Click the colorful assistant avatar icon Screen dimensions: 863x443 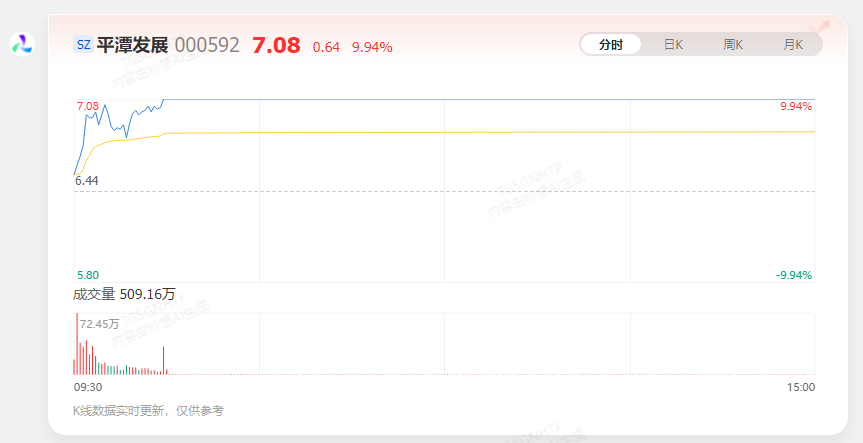point(22,44)
